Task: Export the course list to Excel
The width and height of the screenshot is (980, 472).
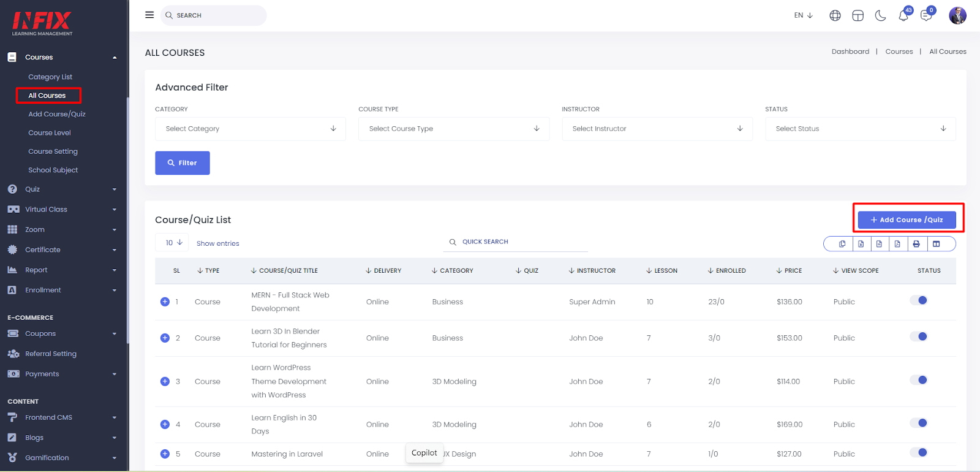Action: point(861,244)
